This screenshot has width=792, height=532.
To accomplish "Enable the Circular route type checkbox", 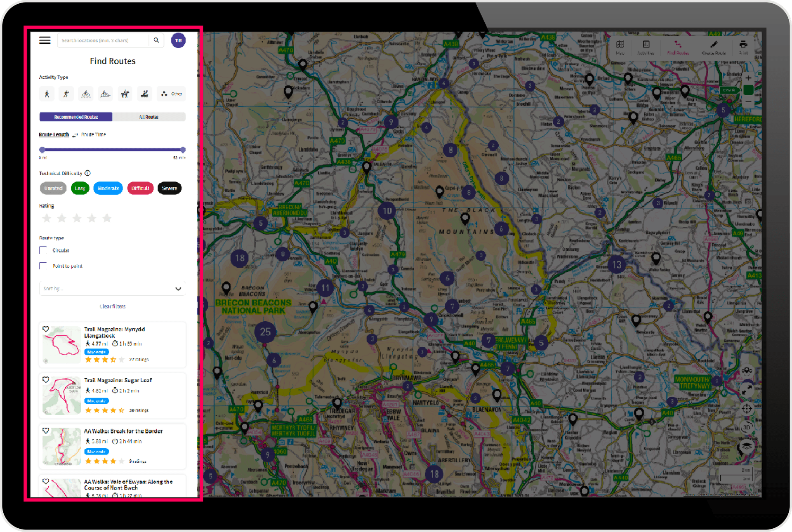I will click(43, 250).
